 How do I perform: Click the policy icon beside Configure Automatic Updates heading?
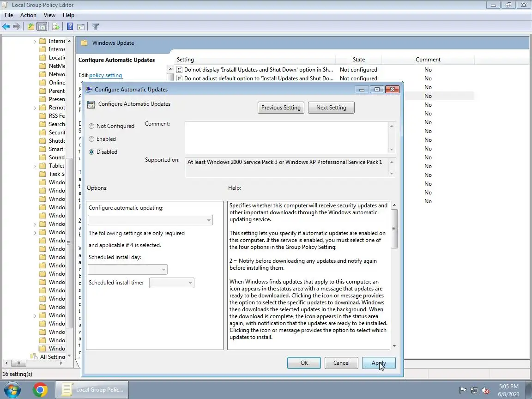pyautogui.click(x=91, y=104)
